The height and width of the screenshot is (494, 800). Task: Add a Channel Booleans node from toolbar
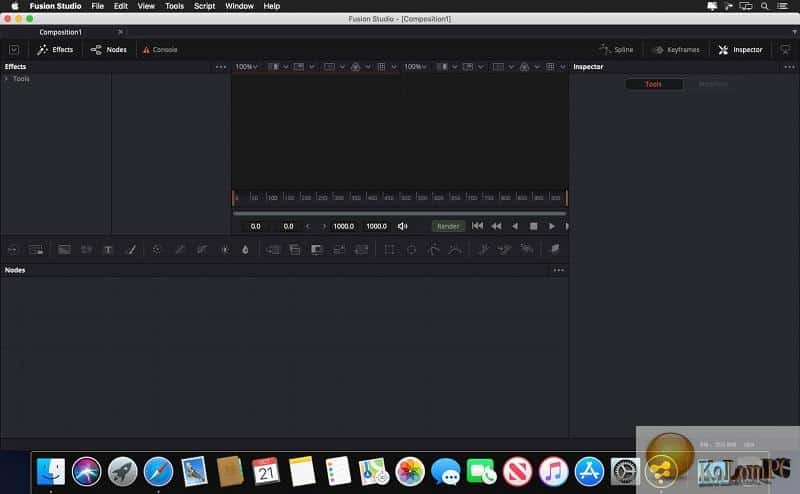tap(295, 250)
